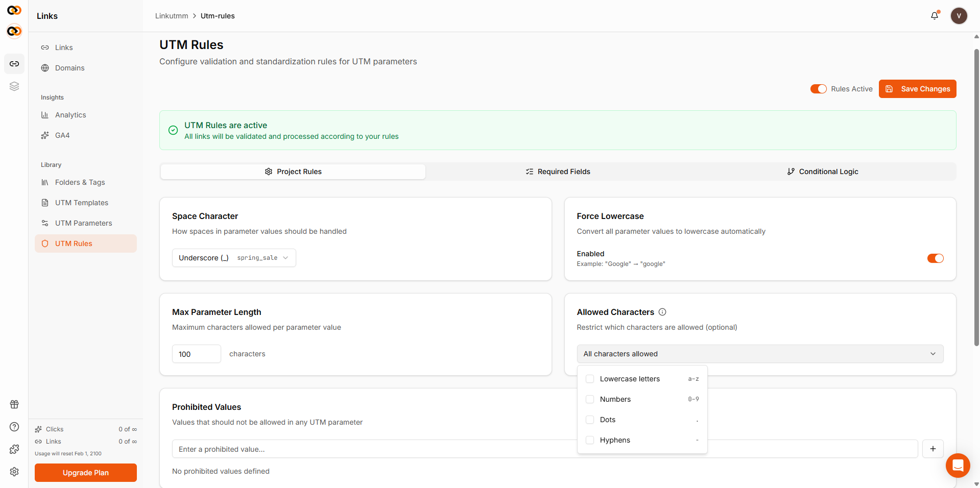Viewport: 980px width, 488px height.
Task: Click the layers stack icon in rail
Action: tap(14, 86)
